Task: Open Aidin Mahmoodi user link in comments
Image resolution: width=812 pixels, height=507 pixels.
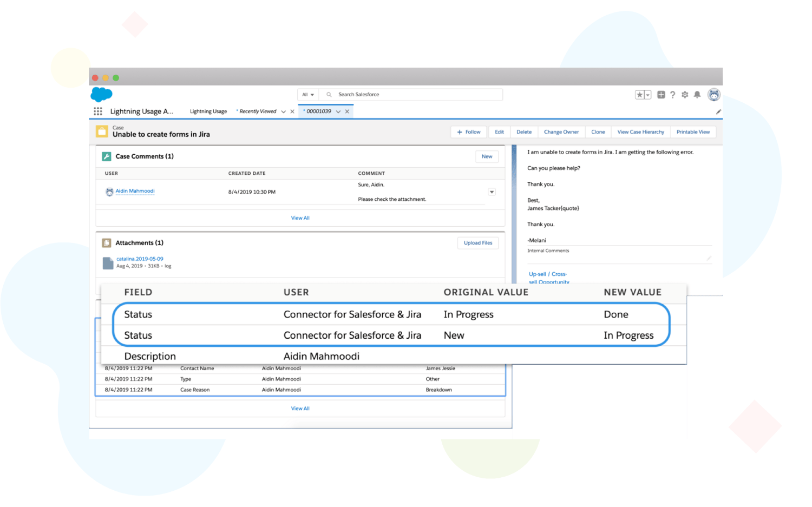Action: click(x=135, y=191)
